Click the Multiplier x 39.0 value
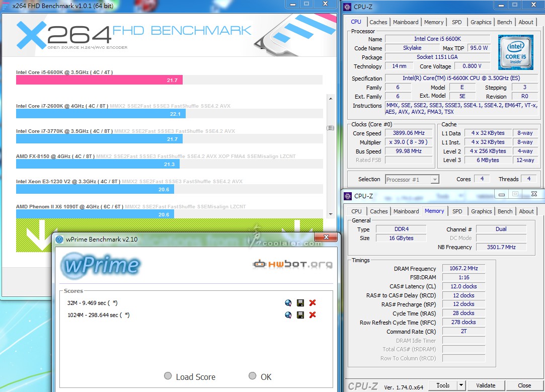This screenshot has height=392, width=545. (x=409, y=142)
